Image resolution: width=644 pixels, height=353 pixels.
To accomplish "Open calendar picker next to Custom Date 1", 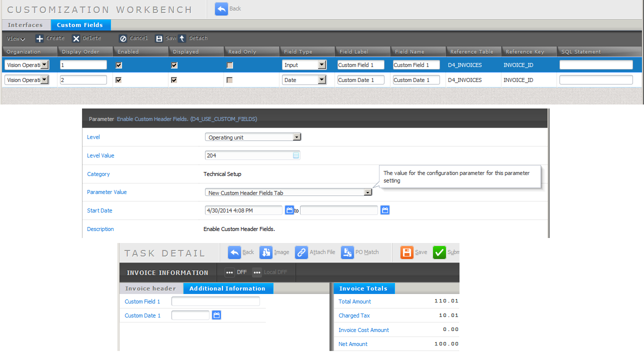I will click(x=216, y=315).
